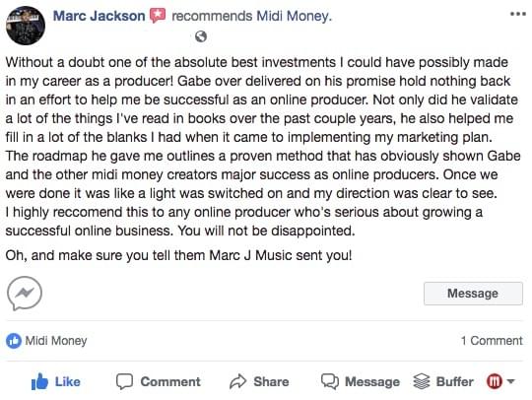This screenshot has height=400, width=532.
Task: Click the Comment action label
Action: (x=170, y=381)
